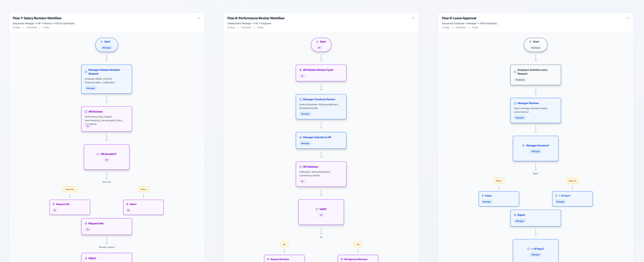Click the square icon beside Manager Initiates Revision Request
The image size is (644, 262).
[x=86, y=72]
